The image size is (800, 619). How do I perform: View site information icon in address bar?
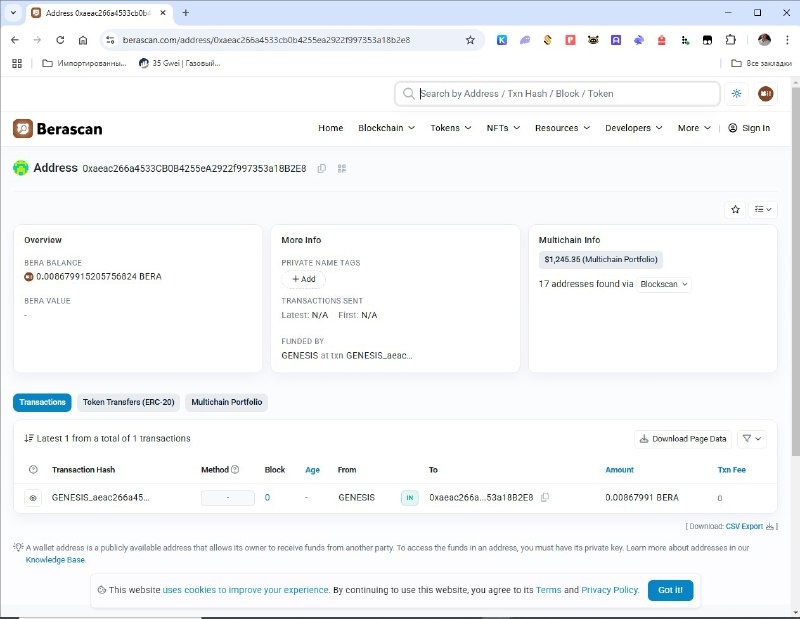[x=110, y=40]
